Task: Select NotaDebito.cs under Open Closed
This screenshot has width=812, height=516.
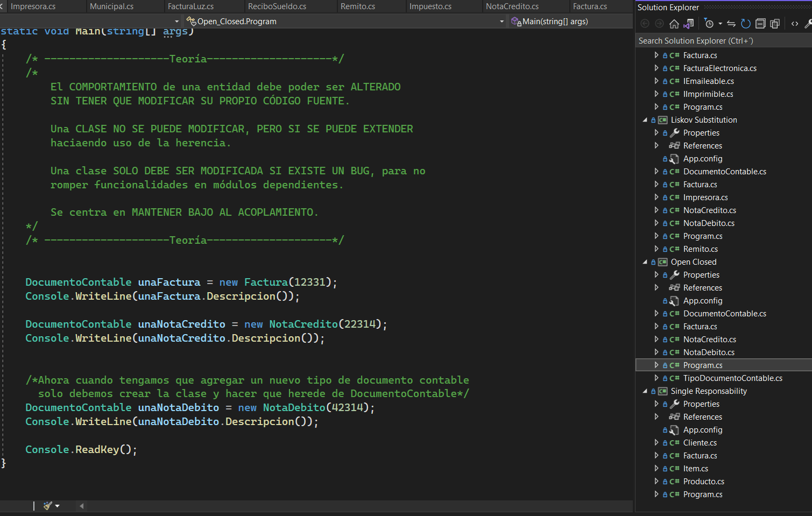Action: (x=709, y=352)
